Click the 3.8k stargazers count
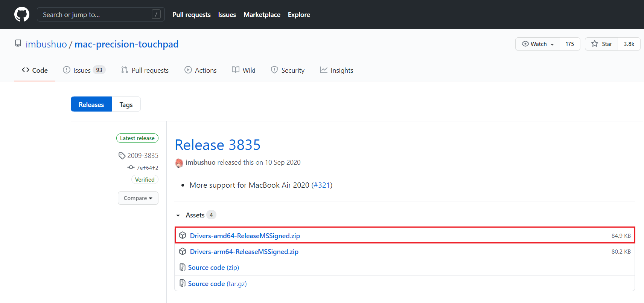644x303 pixels. tap(629, 44)
